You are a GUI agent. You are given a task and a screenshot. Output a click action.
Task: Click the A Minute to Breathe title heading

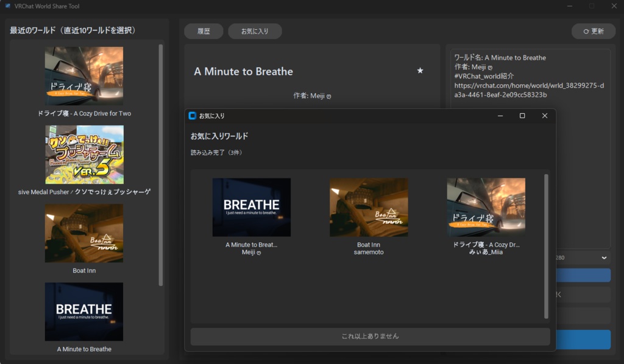(x=244, y=72)
